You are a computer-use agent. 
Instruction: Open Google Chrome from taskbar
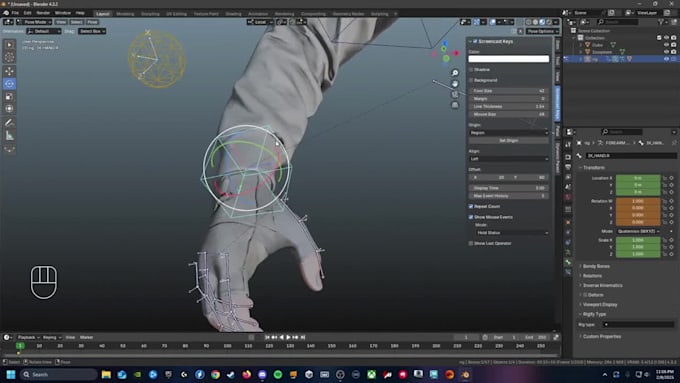(215, 374)
